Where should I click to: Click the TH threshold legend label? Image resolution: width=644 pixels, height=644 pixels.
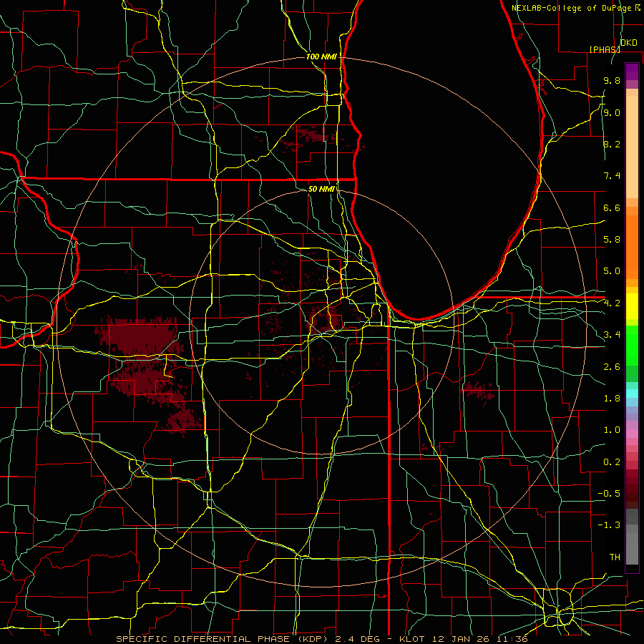(615, 557)
